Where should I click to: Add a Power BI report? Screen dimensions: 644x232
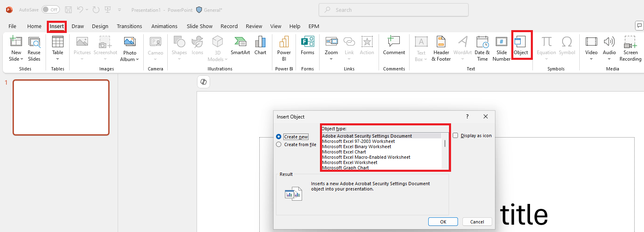(284, 48)
